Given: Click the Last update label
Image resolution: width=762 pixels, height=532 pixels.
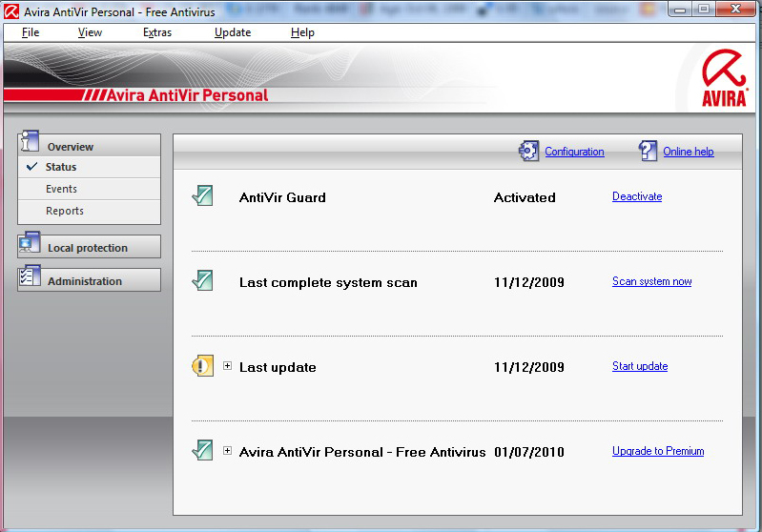Looking at the screenshot, I should pos(278,367).
